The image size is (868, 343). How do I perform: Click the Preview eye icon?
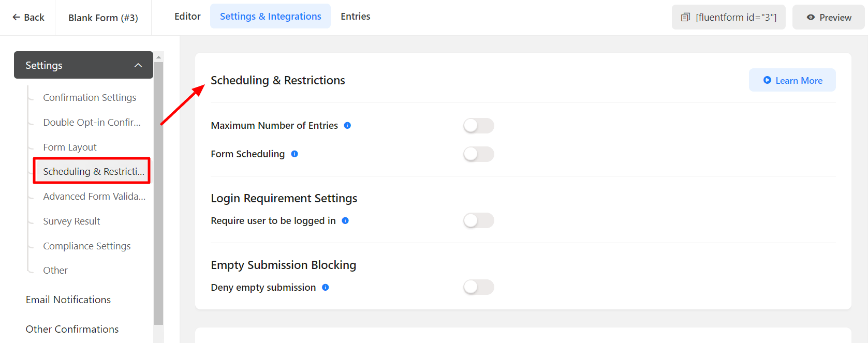pos(811,18)
